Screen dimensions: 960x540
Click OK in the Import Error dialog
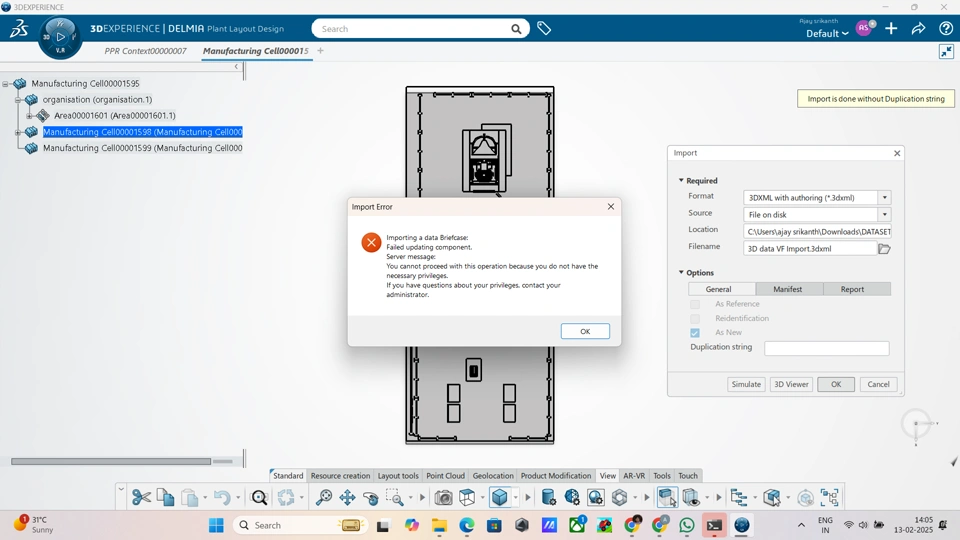point(585,331)
